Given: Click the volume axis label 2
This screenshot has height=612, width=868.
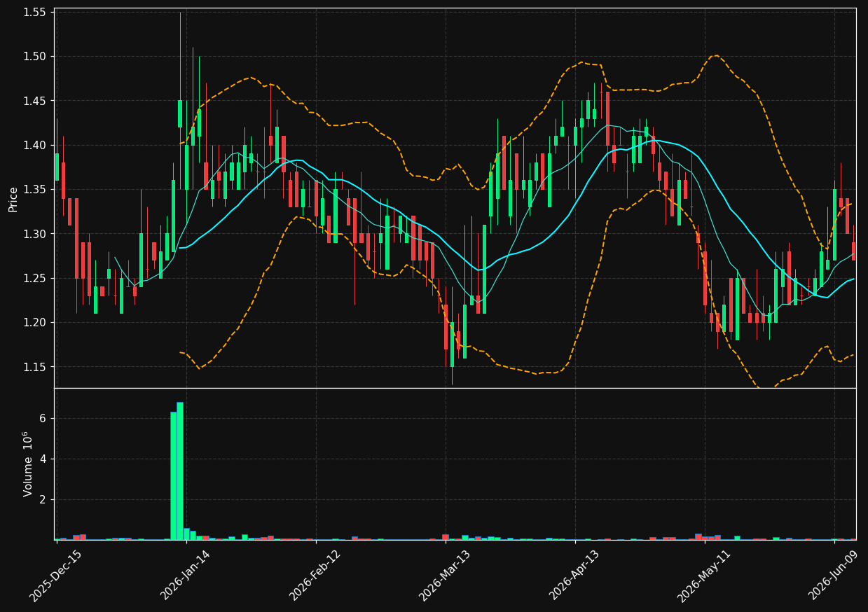Looking at the screenshot, I should 42,499.
